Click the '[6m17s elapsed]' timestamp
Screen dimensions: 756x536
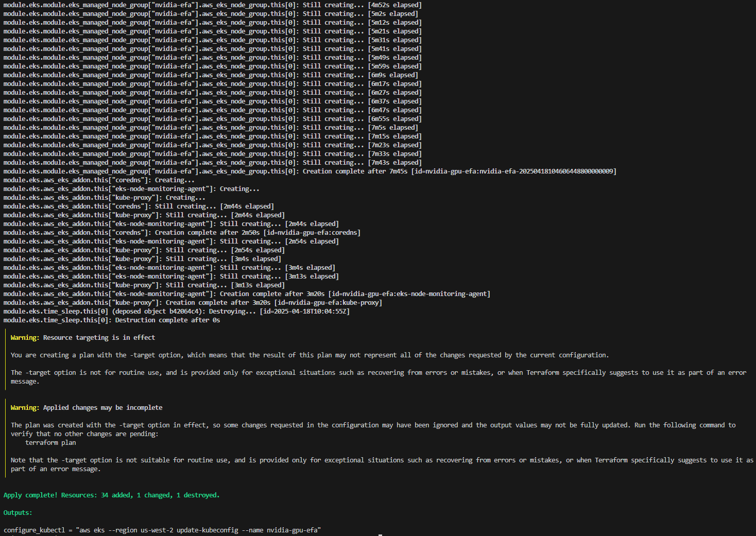[x=394, y=84]
